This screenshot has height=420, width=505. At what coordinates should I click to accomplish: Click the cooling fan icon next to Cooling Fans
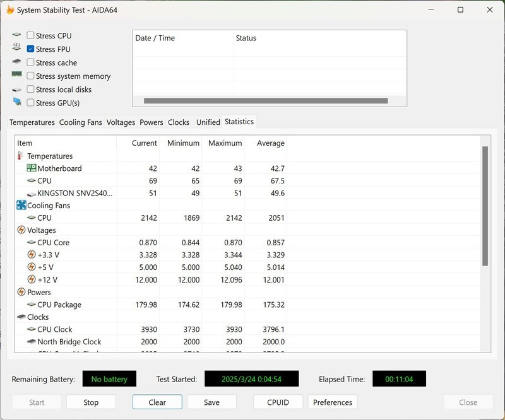20,205
